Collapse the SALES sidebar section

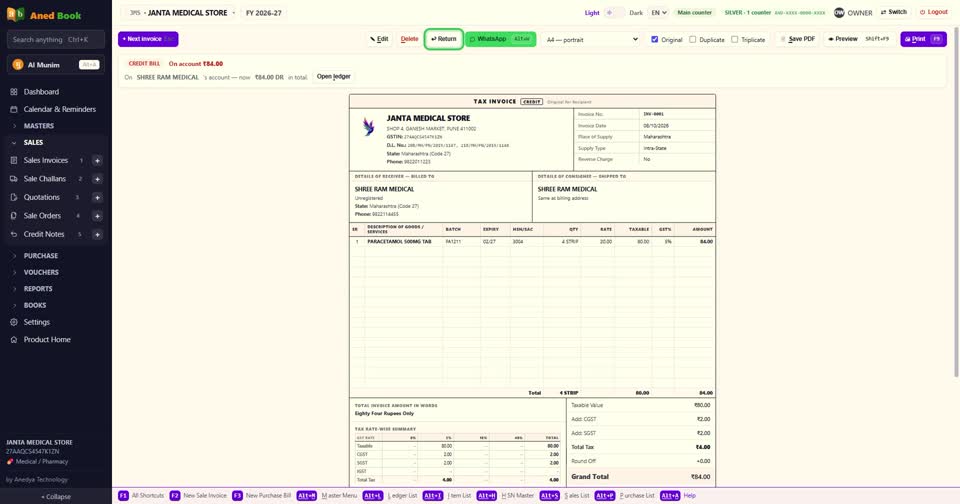coord(33,142)
